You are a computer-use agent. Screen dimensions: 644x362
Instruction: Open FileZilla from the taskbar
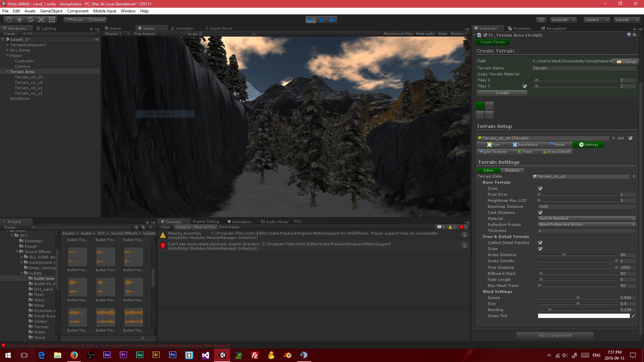[x=255, y=355]
